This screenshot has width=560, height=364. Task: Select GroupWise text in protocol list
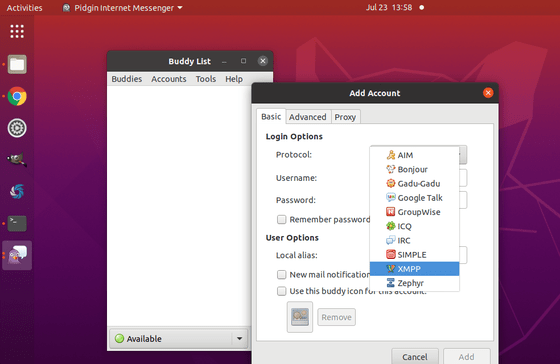(x=419, y=212)
